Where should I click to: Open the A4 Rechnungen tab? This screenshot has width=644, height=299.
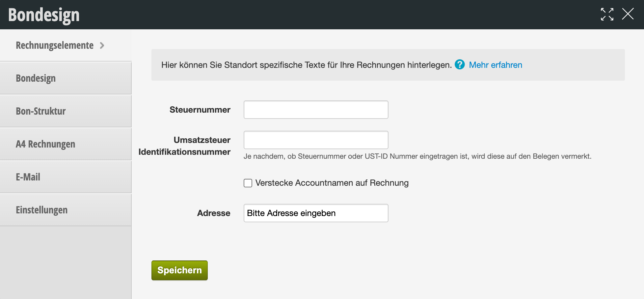click(45, 144)
